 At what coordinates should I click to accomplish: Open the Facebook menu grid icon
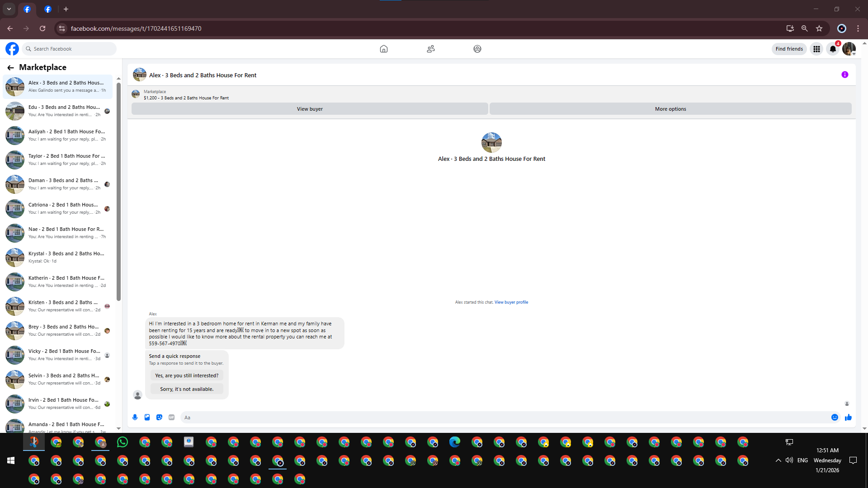(x=816, y=49)
